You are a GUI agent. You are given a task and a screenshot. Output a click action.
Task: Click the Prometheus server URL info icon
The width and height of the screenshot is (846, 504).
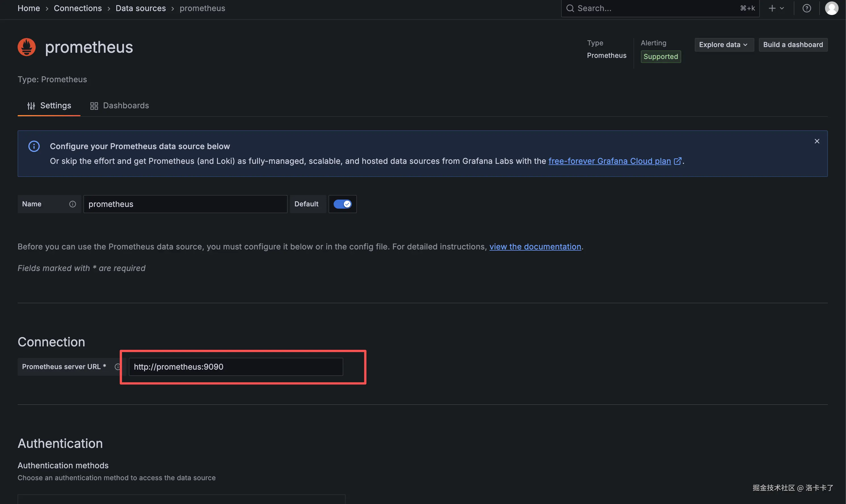click(118, 367)
